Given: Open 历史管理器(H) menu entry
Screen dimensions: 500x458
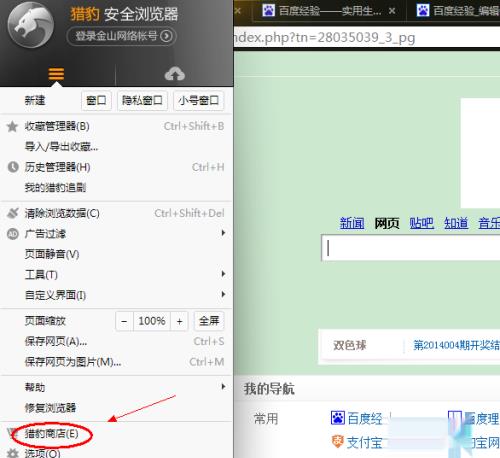Looking at the screenshot, I should 115,167.
